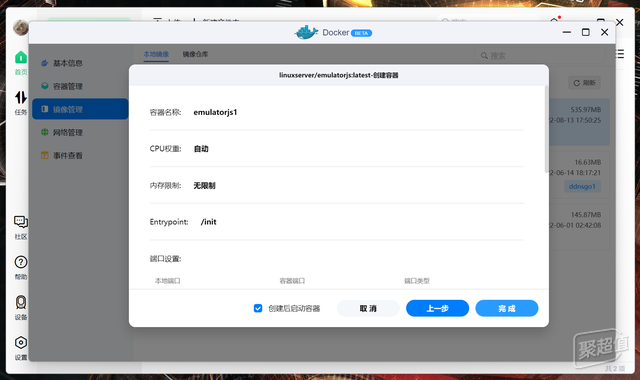Click the 145.87MB image entry
The height and width of the screenshot is (380, 640).
coord(579,227)
